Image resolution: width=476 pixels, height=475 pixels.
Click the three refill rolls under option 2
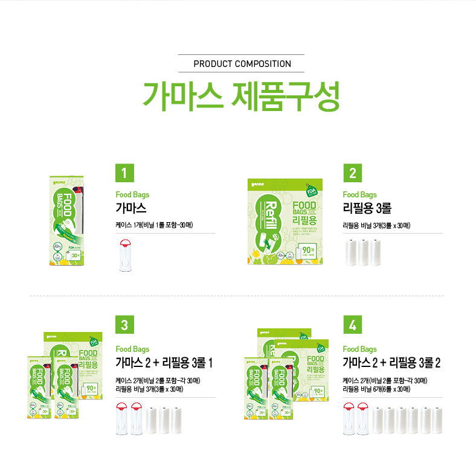pos(363,252)
